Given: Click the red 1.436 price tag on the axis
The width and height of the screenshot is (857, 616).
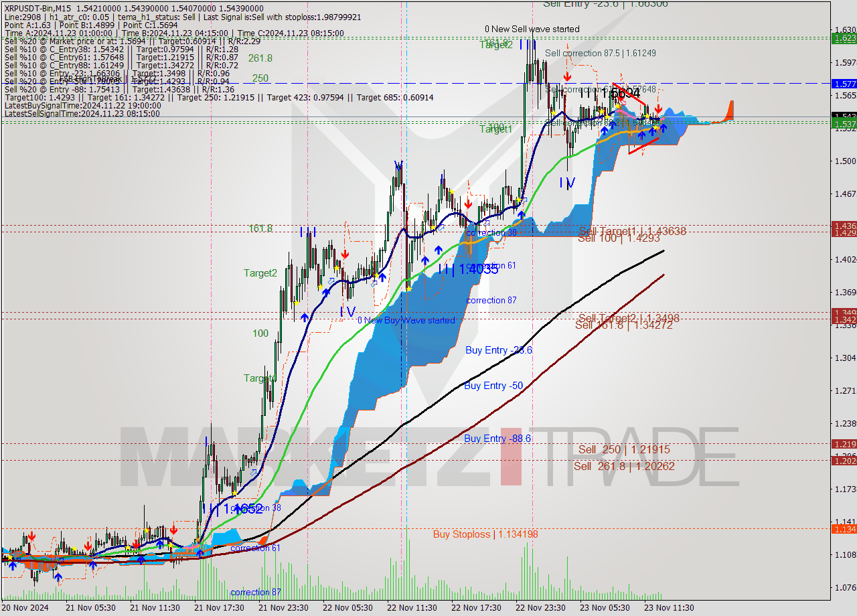Looking at the screenshot, I should (x=844, y=226).
